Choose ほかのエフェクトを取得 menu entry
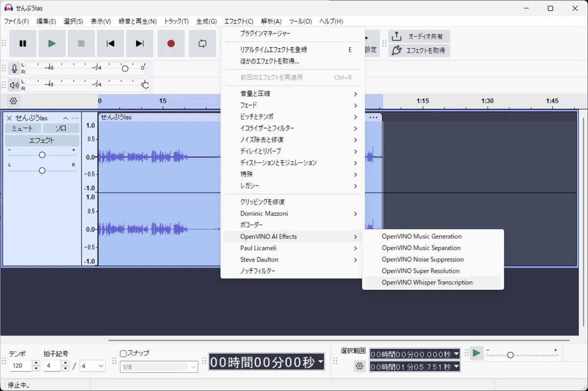Viewport: 588px width, 391px height. tap(293, 61)
